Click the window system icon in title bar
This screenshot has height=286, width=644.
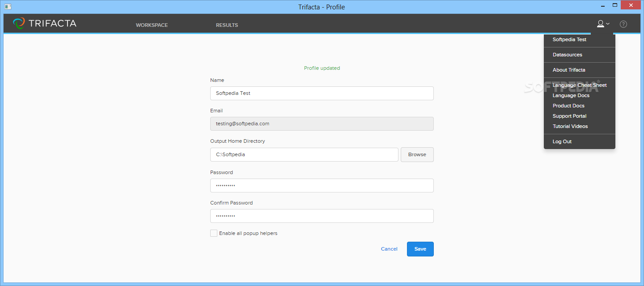point(8,6)
